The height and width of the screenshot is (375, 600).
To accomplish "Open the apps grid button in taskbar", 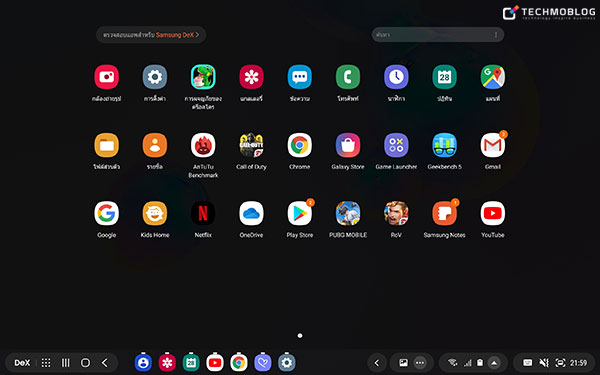I will coord(46,363).
